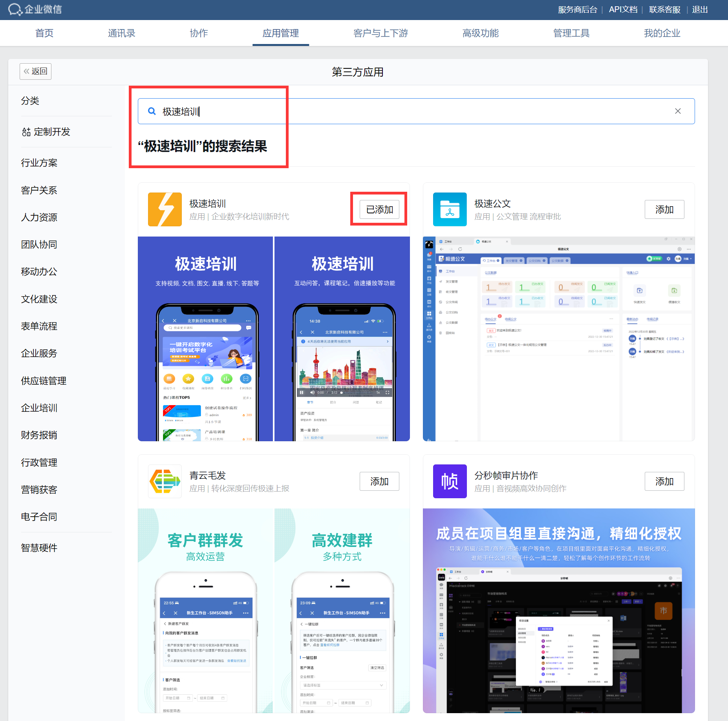View the 客户群群发 preview image
The height and width of the screenshot is (721, 728).
click(205, 611)
